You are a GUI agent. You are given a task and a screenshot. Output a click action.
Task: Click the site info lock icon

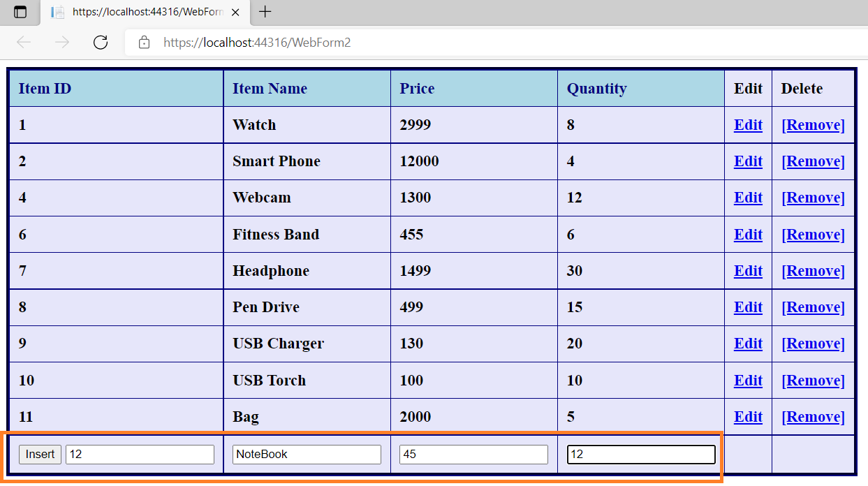145,43
